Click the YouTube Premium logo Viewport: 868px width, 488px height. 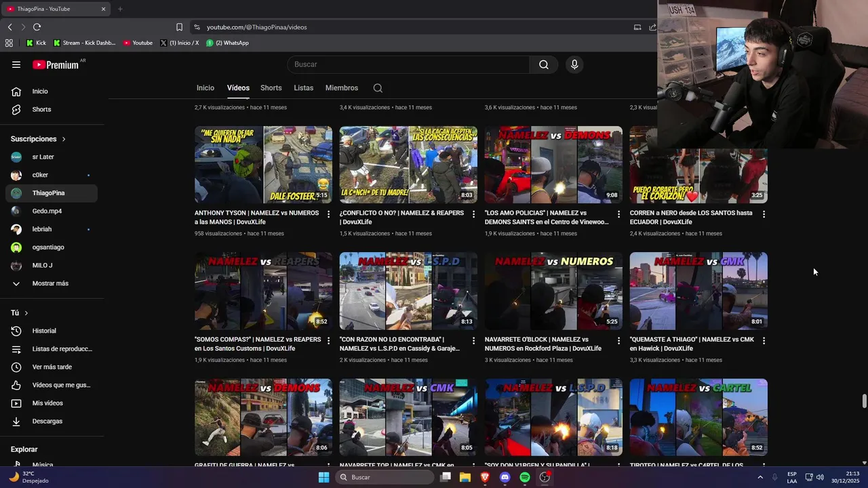tap(57, 64)
